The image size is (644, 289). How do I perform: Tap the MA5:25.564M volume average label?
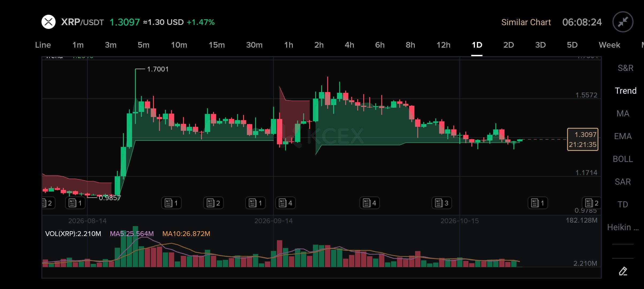click(132, 234)
